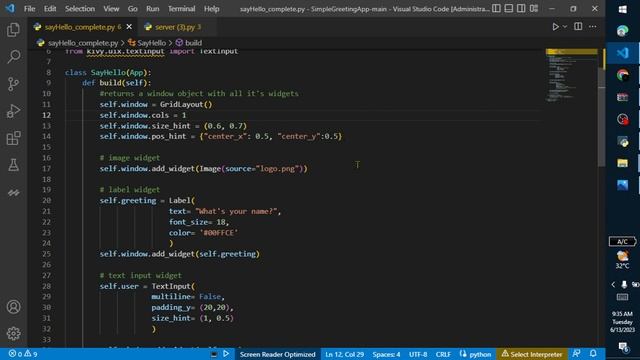Open the Run and Debug view
Screen dimensions: 640x360
pyautogui.click(x=13, y=111)
